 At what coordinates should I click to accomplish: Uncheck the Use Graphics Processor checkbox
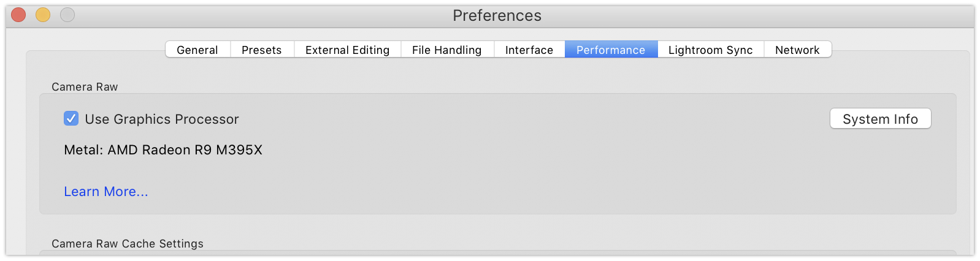click(71, 119)
